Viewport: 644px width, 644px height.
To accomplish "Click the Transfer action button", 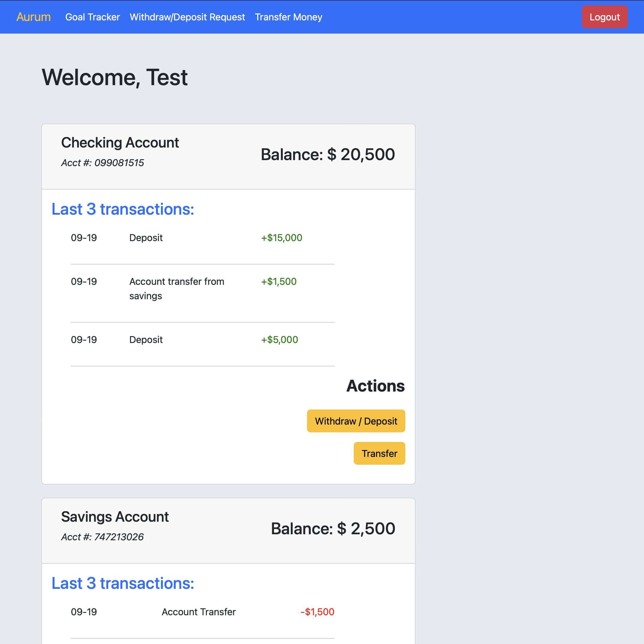I will (x=379, y=453).
